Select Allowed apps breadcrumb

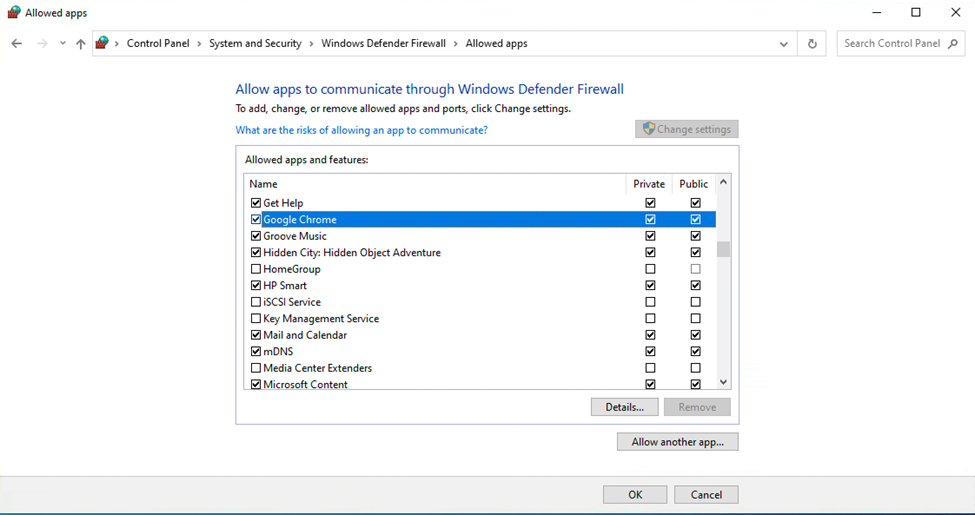pyautogui.click(x=496, y=44)
